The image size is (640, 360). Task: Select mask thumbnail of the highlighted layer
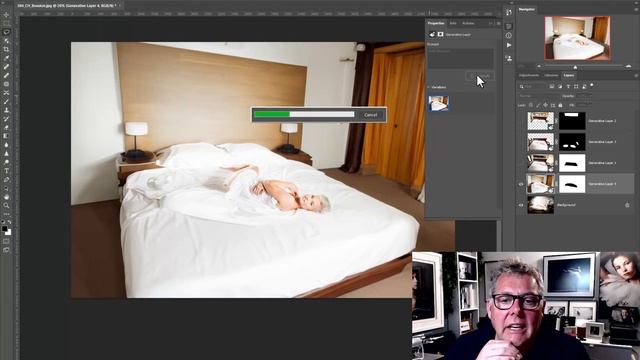point(572,184)
